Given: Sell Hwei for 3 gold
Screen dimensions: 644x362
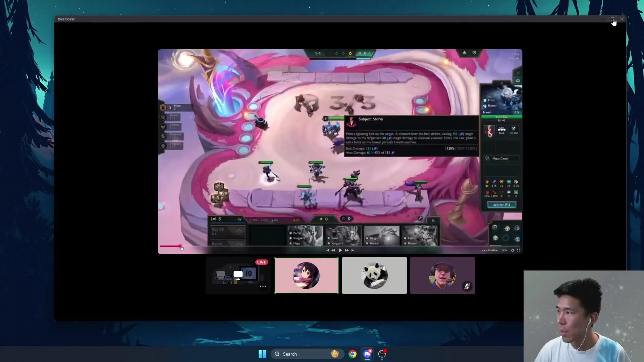Looking at the screenshot, I should 501,205.
